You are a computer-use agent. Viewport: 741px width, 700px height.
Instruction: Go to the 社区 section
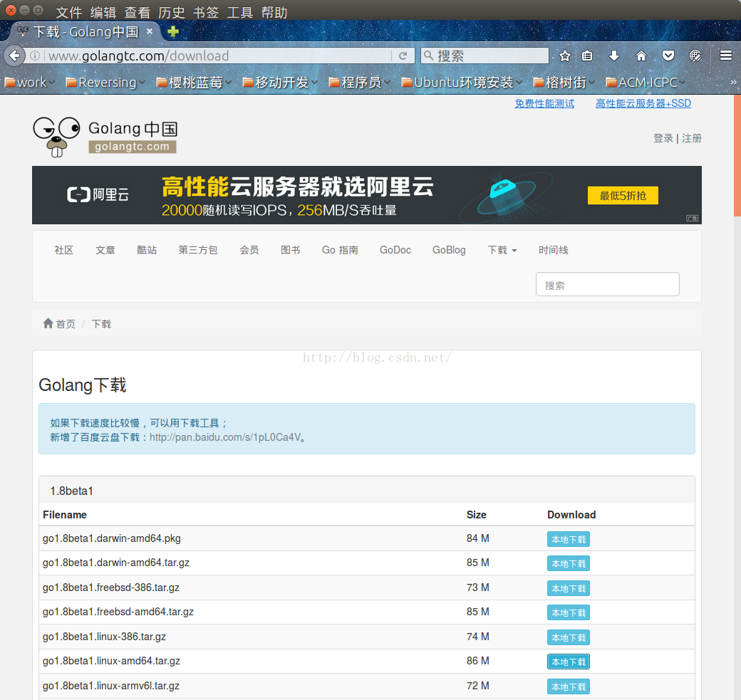click(64, 250)
